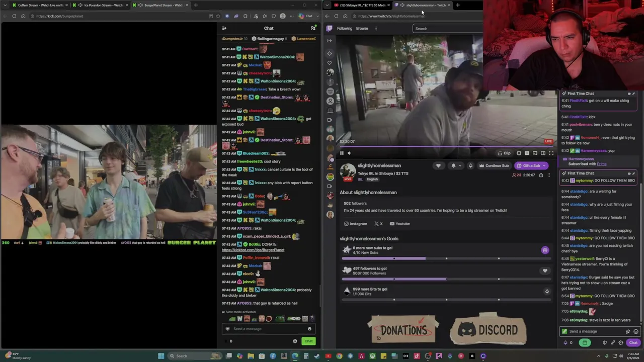This screenshot has width=644, height=362.
Task: Create a Clip of the Twitch stream
Action: [504, 153]
